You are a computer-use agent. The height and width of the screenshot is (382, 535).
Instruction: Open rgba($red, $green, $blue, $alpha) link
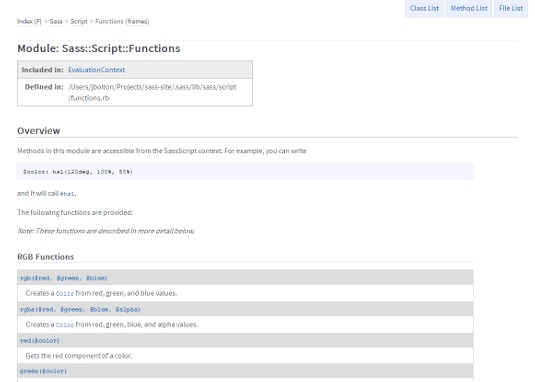tap(80, 310)
